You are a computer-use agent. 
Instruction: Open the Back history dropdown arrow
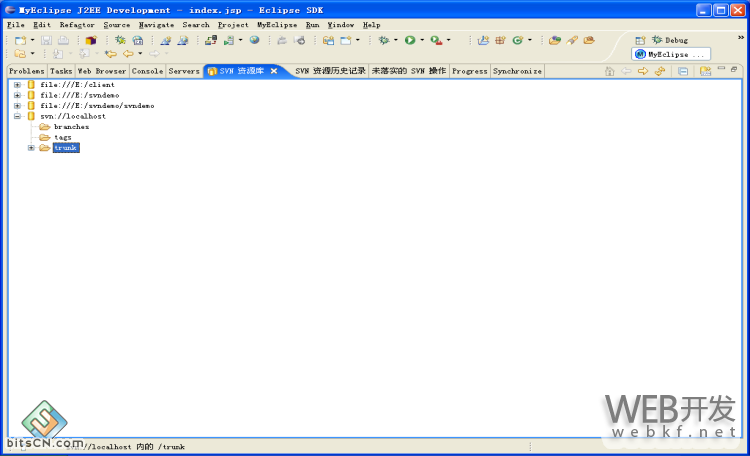pos(140,54)
